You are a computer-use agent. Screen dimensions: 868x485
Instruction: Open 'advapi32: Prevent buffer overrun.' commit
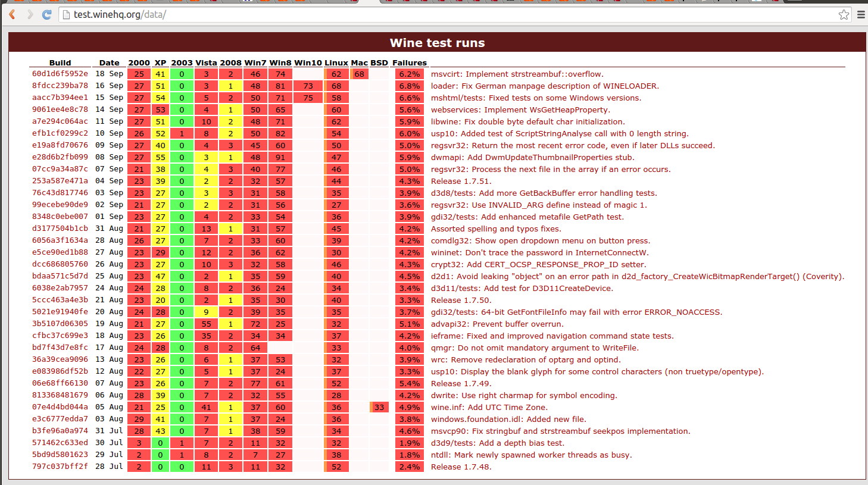[497, 324]
